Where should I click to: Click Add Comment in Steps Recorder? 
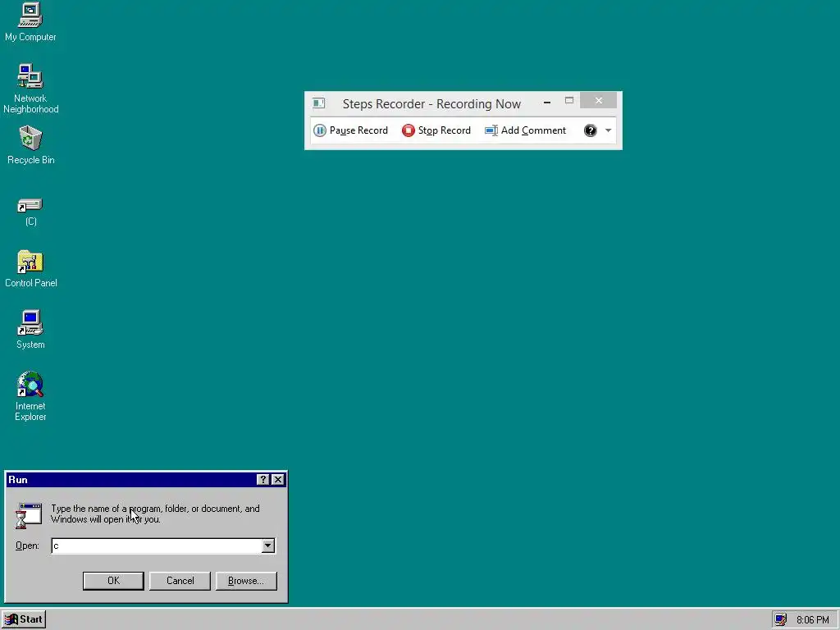coord(525,130)
